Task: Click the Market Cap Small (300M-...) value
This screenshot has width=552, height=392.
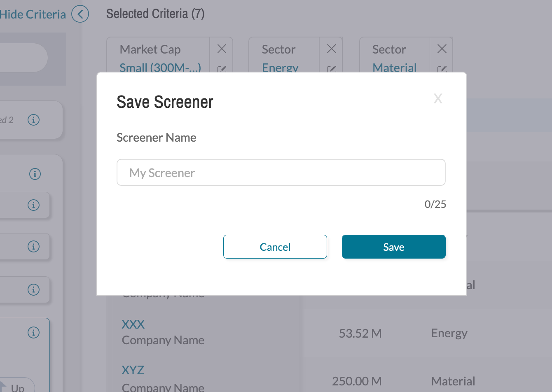Action: point(160,68)
